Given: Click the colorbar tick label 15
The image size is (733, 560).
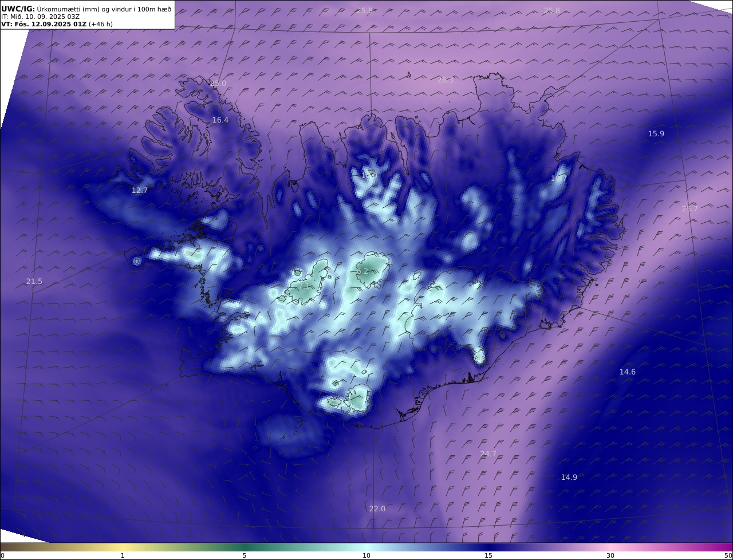Looking at the screenshot, I should 488,555.
